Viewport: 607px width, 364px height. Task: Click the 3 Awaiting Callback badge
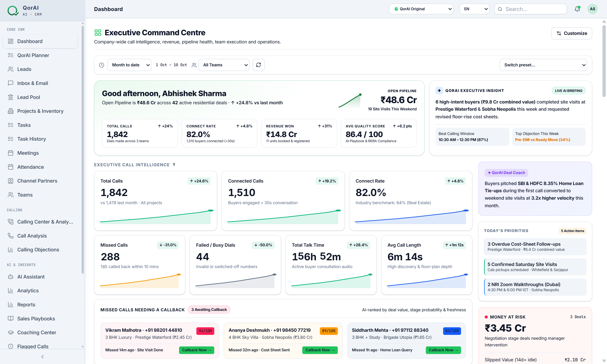coord(209,310)
